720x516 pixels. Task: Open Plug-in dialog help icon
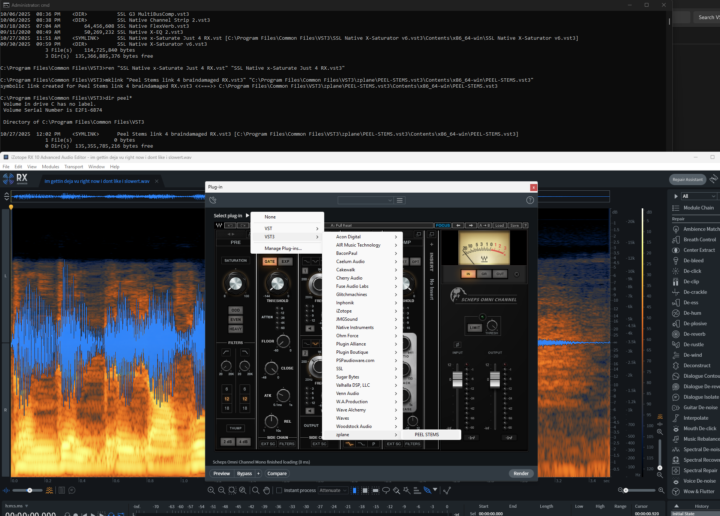[530, 200]
